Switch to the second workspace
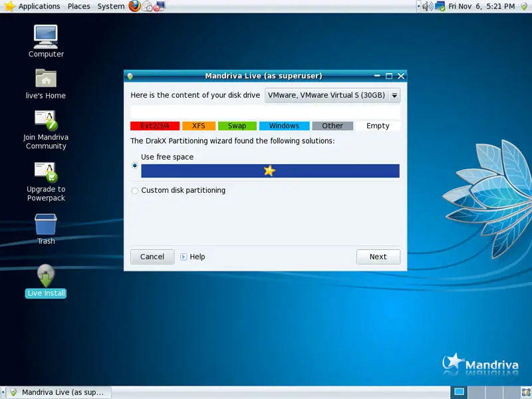This screenshot has height=399, width=532. pyautogui.click(x=476, y=392)
